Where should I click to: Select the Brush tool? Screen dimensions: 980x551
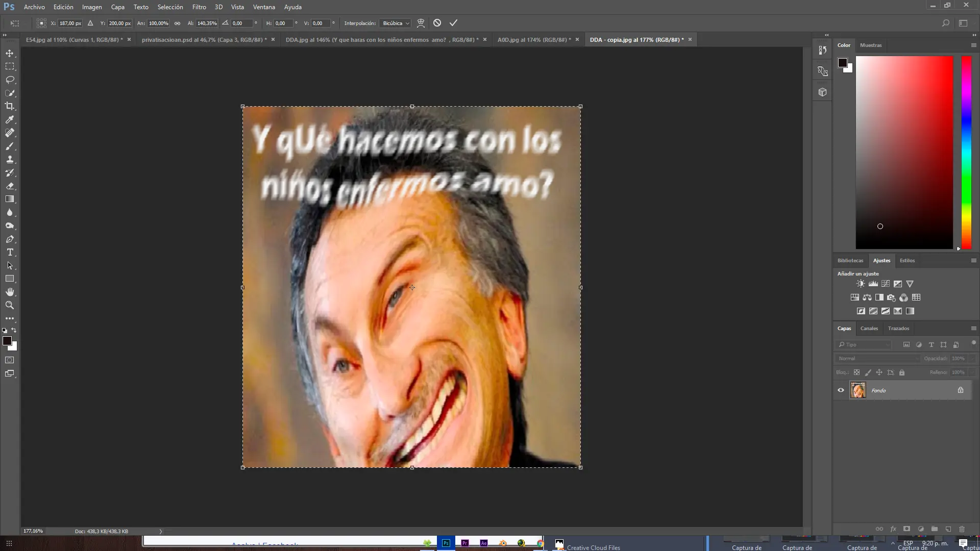pyautogui.click(x=10, y=146)
